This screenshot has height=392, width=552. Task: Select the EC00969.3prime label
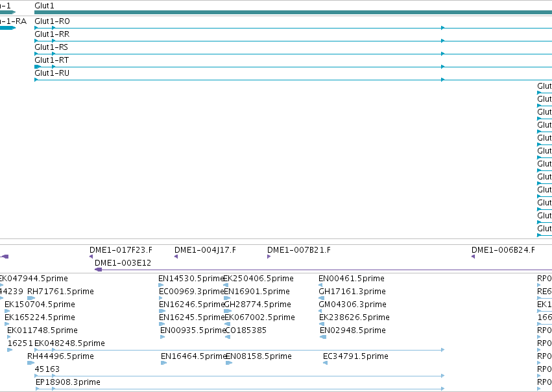tap(191, 292)
